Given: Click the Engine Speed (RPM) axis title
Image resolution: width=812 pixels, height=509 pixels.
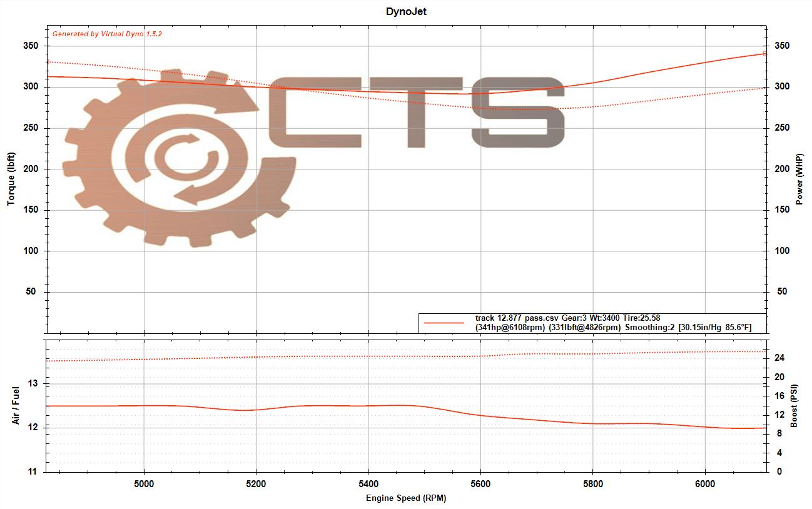Looking at the screenshot, I should [406, 498].
